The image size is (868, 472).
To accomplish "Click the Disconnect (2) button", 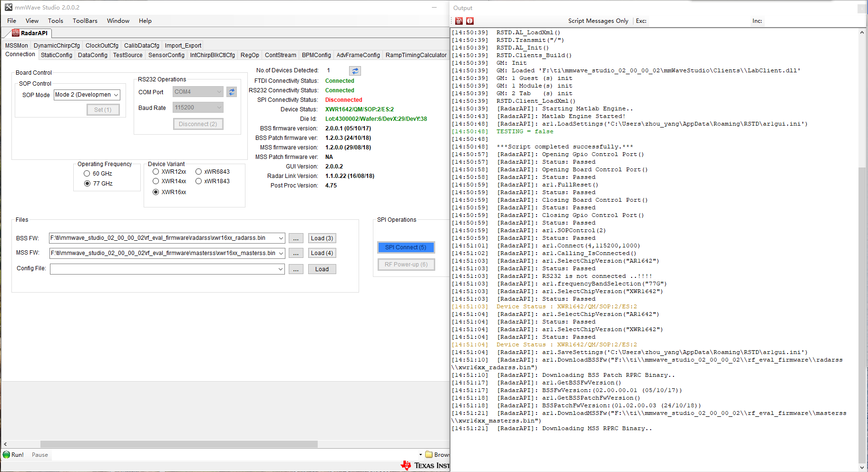I will 198,124.
